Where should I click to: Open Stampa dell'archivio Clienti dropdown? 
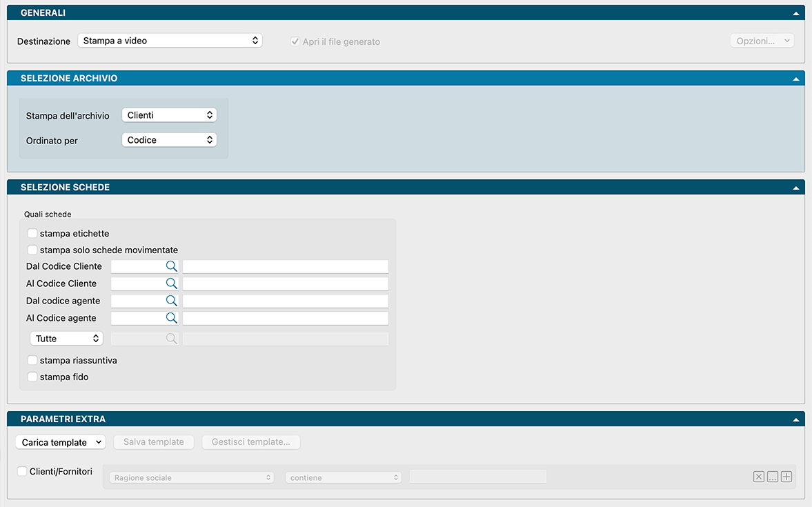[169, 115]
